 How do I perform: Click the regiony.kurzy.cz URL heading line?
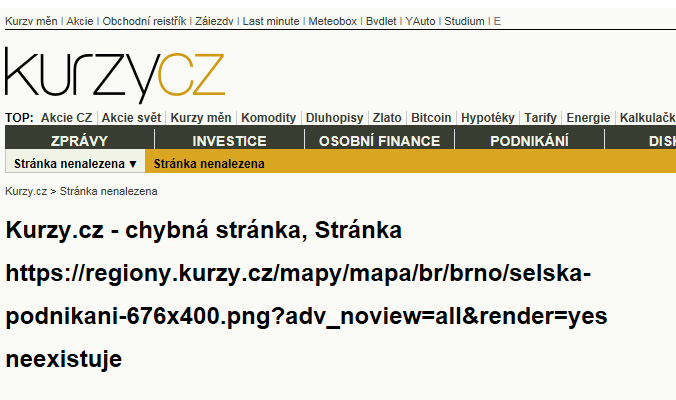pos(298,273)
